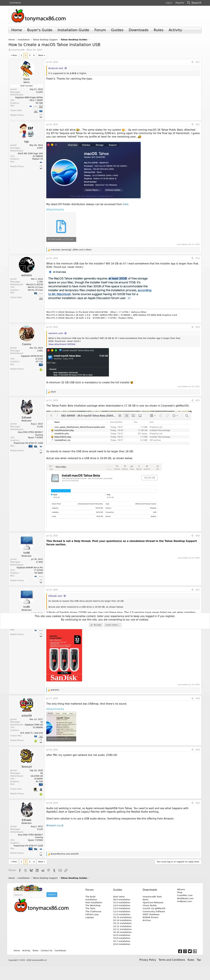Share the thread on Reddit via Share row
This screenshot has height=980, width=210.
[43, 870]
